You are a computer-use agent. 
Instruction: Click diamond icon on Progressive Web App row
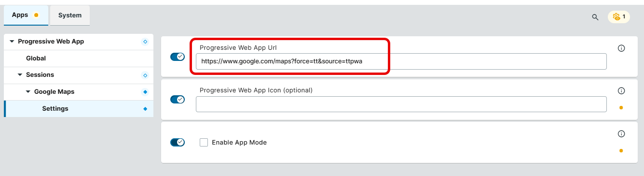point(145,42)
